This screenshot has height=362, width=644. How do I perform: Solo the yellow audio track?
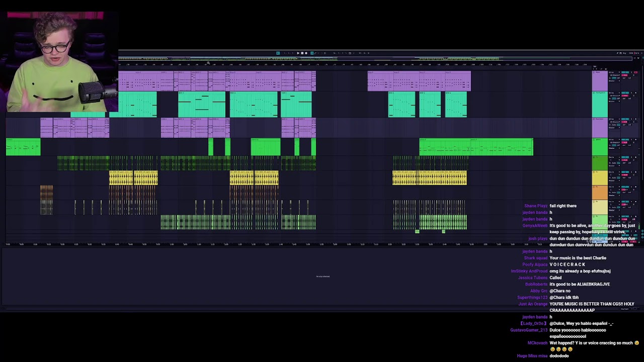[631, 172]
